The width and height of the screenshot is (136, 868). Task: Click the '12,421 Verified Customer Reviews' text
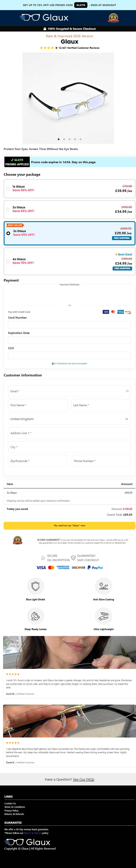coord(79,48)
